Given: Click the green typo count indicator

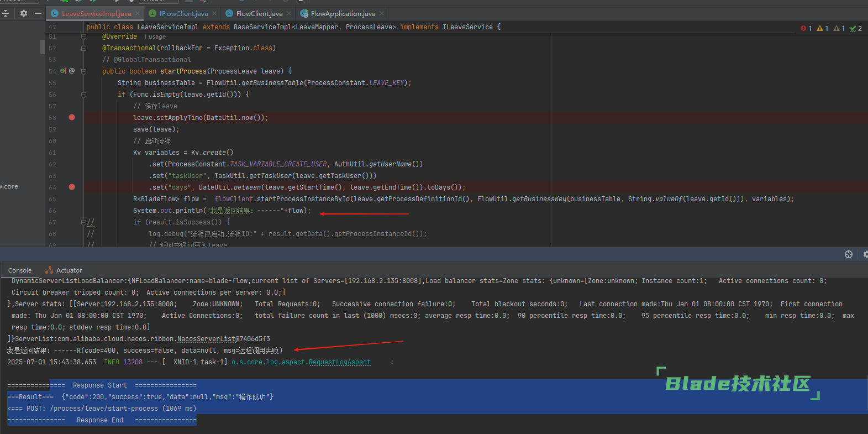Looking at the screenshot, I should pyautogui.click(x=856, y=28).
